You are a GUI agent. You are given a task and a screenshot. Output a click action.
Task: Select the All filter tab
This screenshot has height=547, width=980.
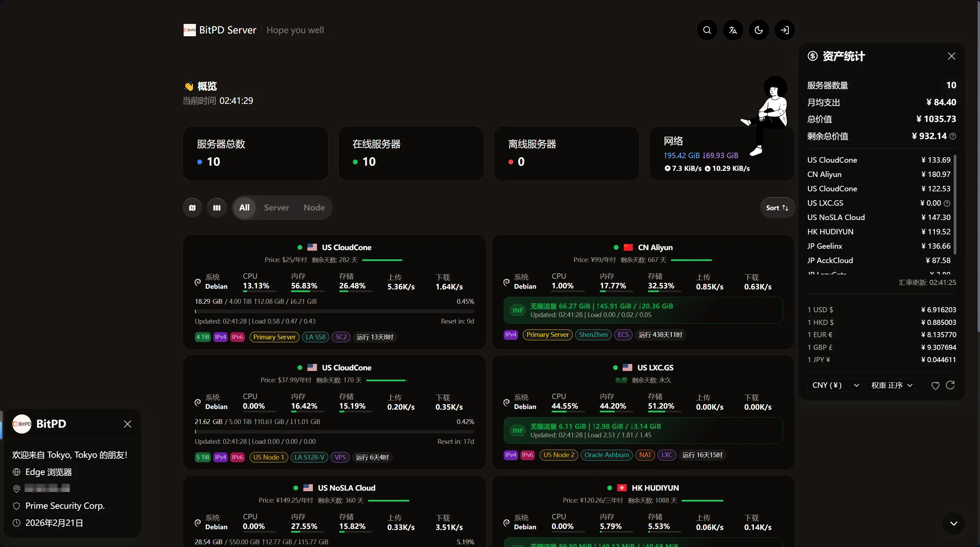(244, 207)
